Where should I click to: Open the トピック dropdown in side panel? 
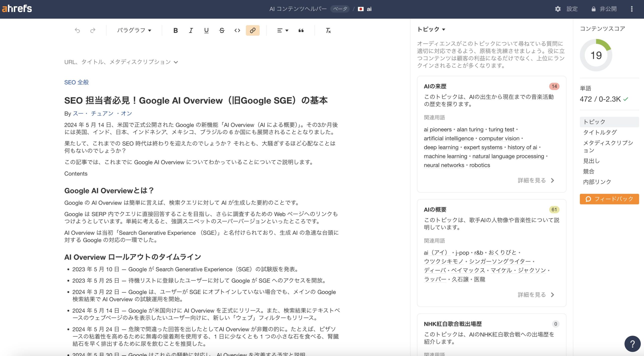click(x=431, y=29)
